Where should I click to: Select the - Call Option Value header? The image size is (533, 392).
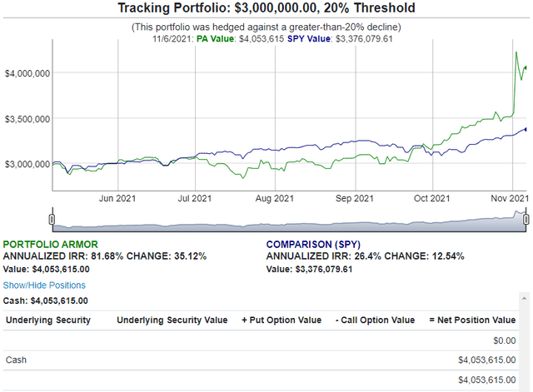375,320
